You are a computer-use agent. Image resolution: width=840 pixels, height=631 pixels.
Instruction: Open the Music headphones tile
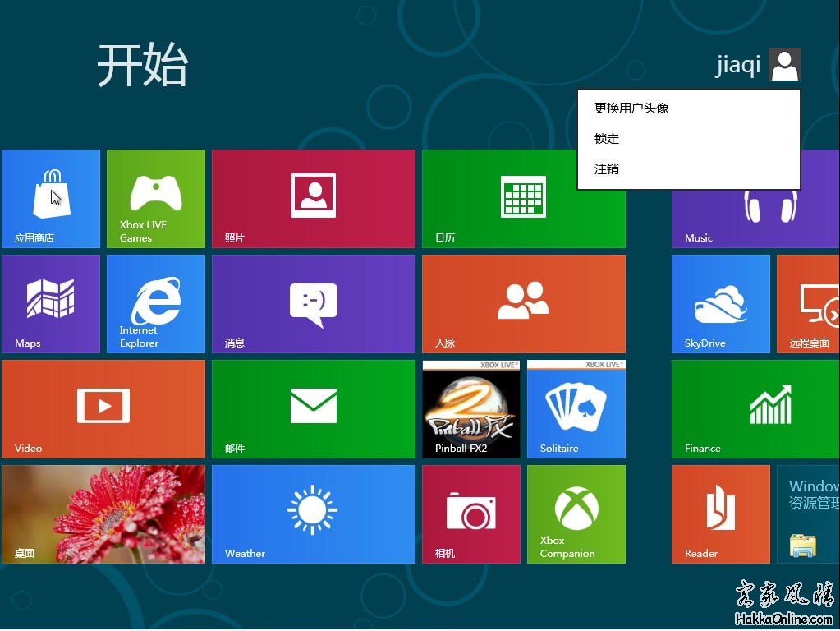pyautogui.click(x=756, y=219)
